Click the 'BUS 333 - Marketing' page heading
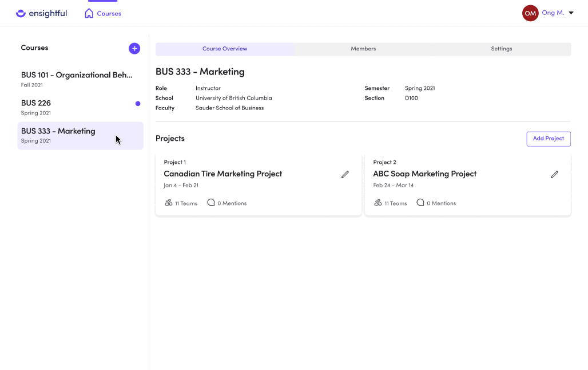 (200, 72)
